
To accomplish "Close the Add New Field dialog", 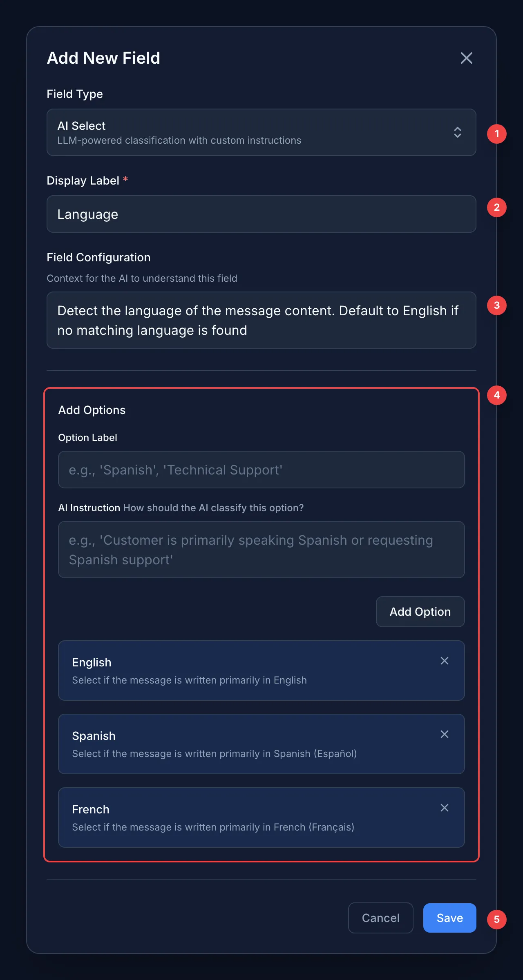I will 467,58.
